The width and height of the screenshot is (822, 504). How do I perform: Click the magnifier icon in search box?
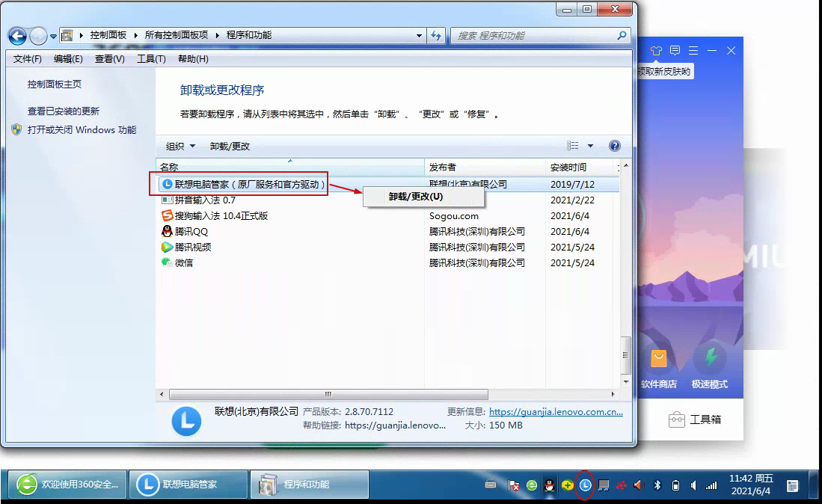pyautogui.click(x=622, y=35)
